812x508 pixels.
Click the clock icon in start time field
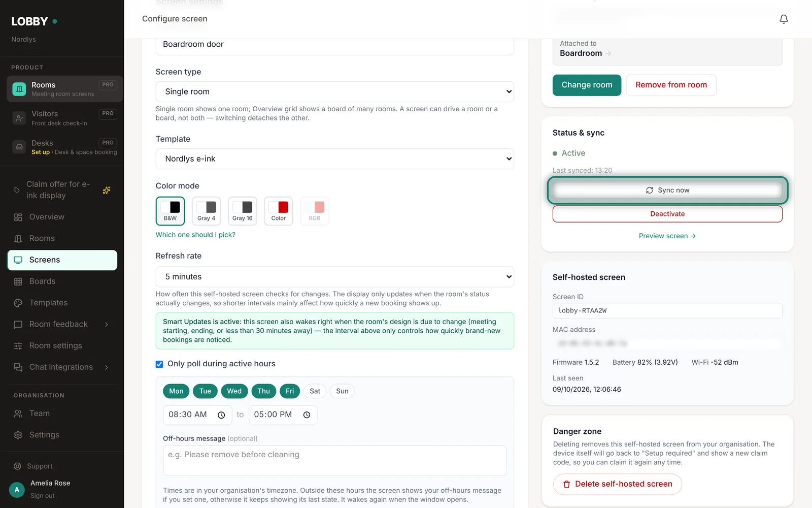(221, 415)
